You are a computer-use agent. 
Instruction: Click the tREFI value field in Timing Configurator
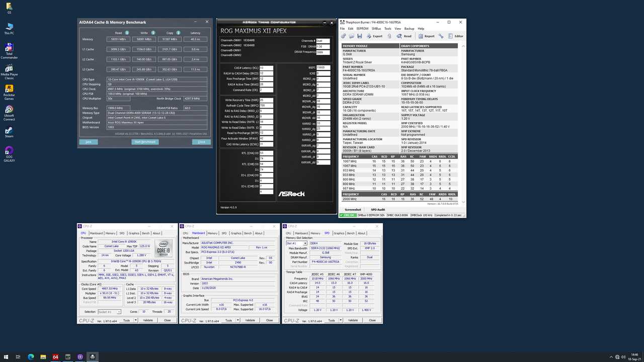pos(323,67)
